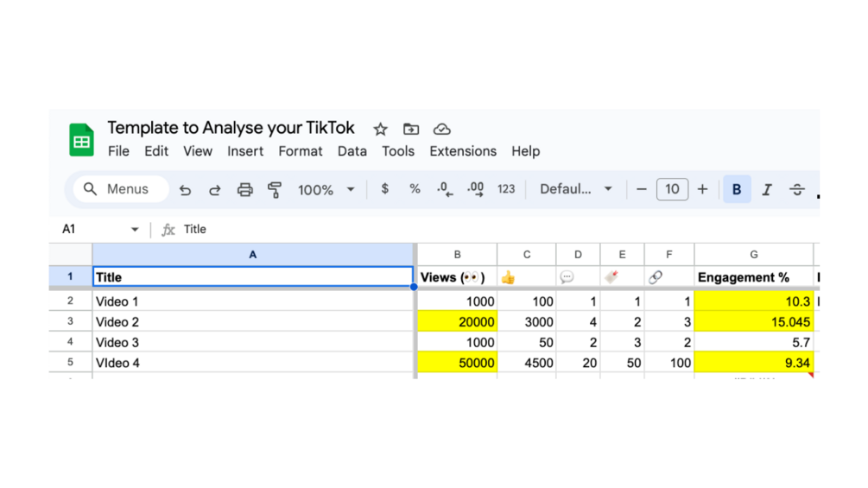
Task: Decrease decimal places
Action: click(x=445, y=189)
